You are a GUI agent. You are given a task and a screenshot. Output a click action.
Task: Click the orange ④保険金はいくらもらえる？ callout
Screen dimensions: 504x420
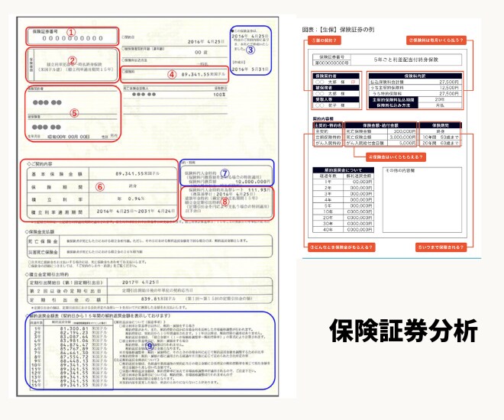396,157
